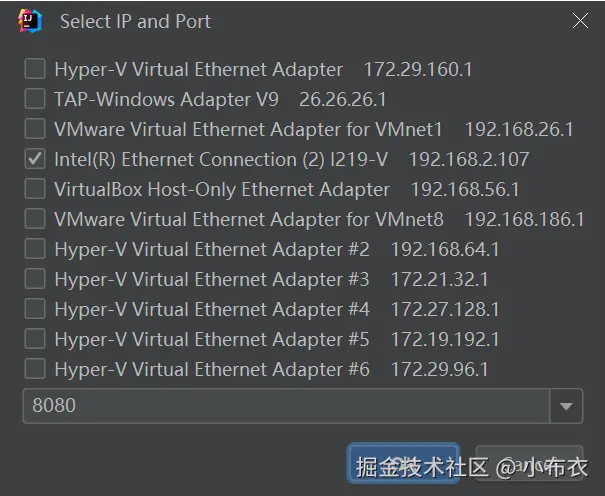
Task: Select Hyper-V Virtual Ethernet Adapter #4
Action: point(35,309)
